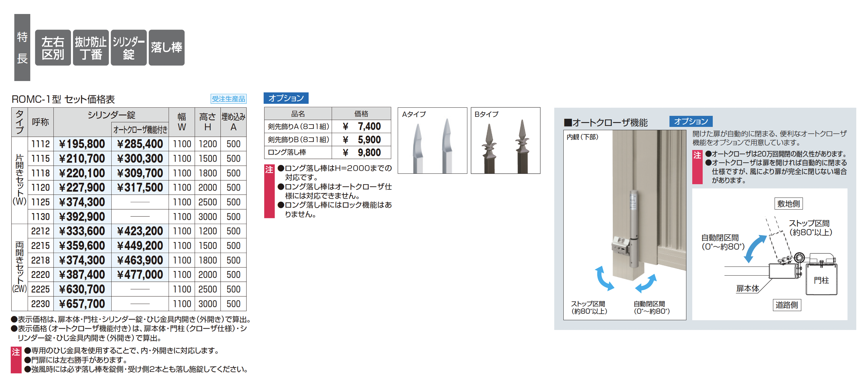Click the 品名 header in option table
Image resolution: width=868 pixels, height=383 pixels.
[x=298, y=114]
